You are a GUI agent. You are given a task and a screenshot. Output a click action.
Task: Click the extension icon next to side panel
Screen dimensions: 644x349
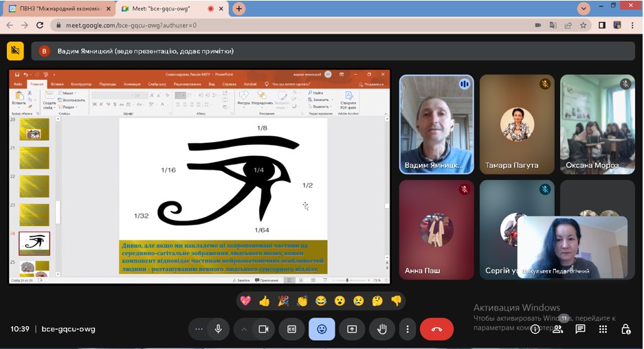(617, 25)
